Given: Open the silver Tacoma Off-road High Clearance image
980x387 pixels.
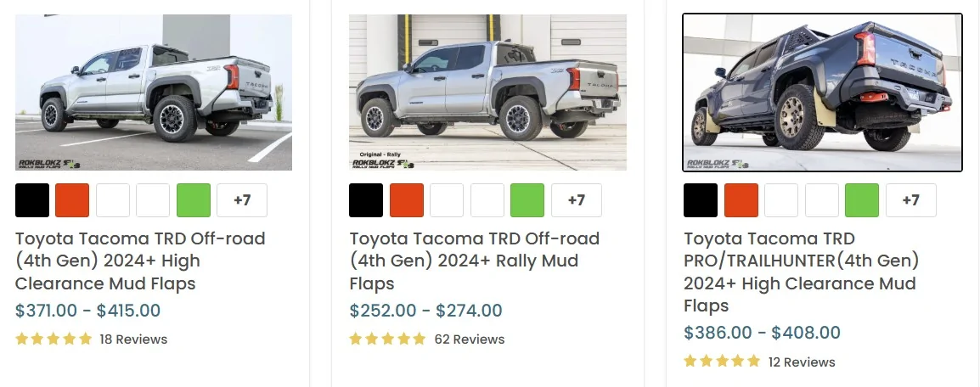Looking at the screenshot, I should 154,93.
